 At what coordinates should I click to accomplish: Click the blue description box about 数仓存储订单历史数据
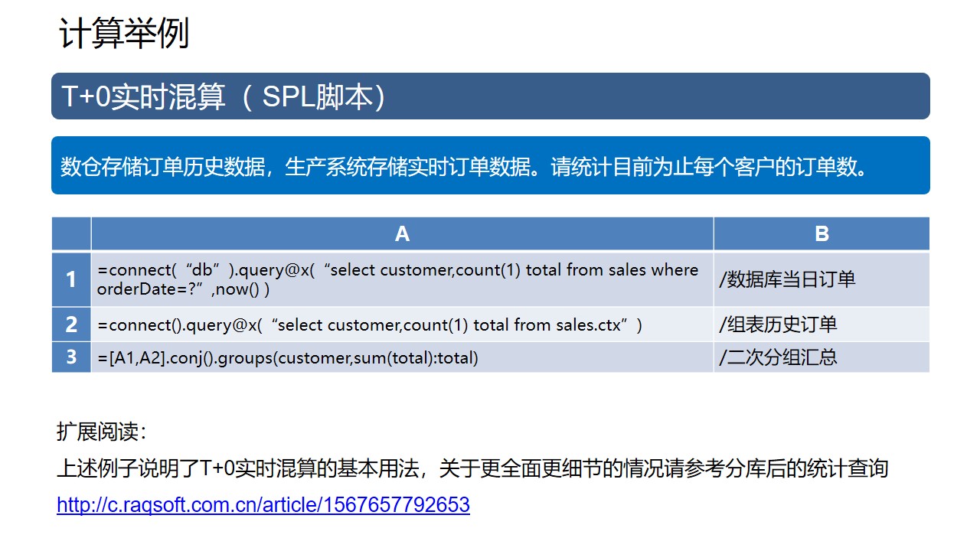coord(490,166)
